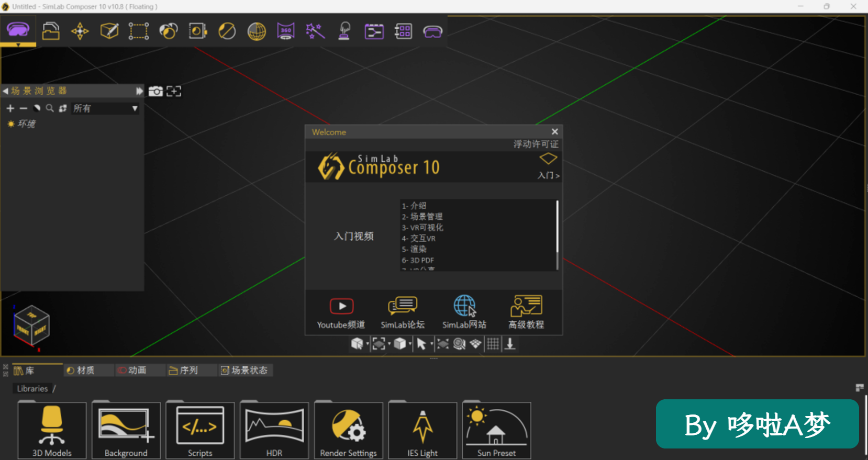Open dropdown arrow beside cube view icon

[368, 344]
